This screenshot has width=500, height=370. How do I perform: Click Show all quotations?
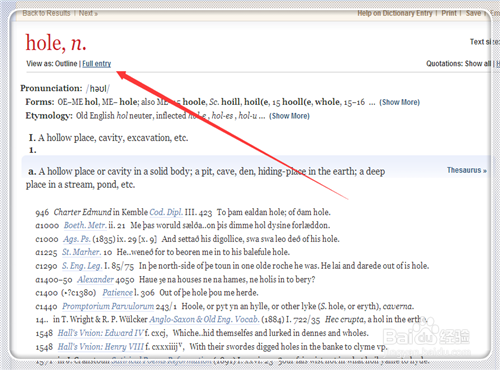pyautogui.click(x=478, y=64)
